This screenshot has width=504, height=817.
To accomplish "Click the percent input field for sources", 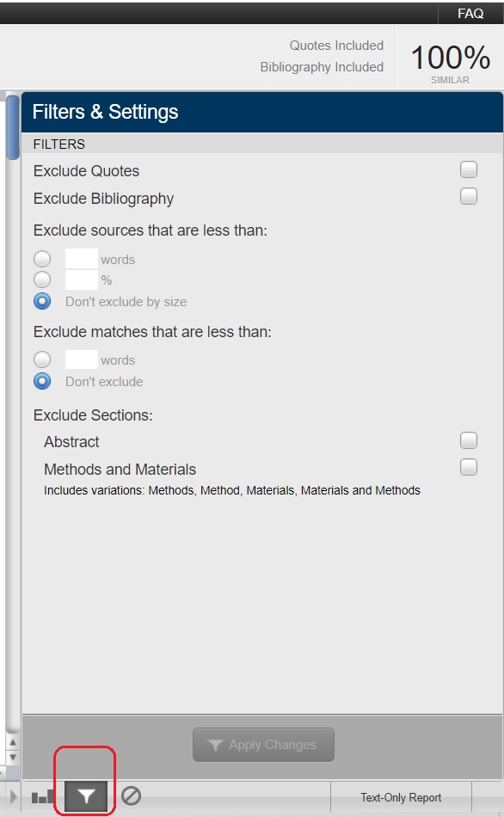I will (82, 279).
